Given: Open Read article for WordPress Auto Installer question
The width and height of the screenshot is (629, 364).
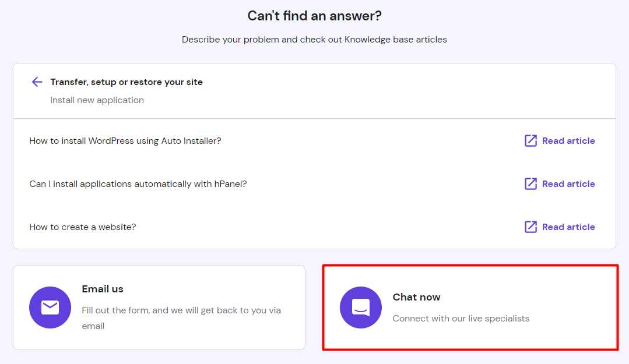Looking at the screenshot, I should click(x=568, y=140).
